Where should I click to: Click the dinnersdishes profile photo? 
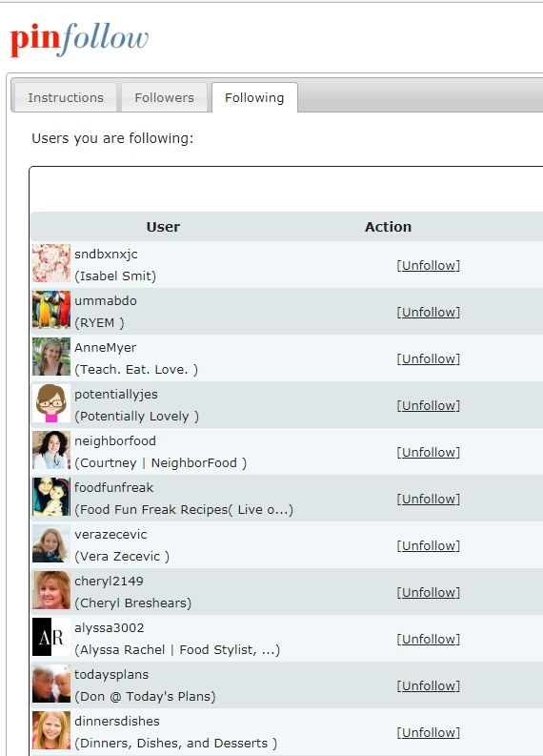(51, 730)
